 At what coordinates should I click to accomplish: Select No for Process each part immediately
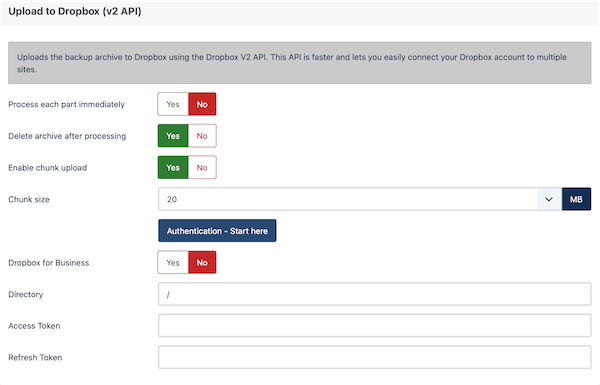202,104
